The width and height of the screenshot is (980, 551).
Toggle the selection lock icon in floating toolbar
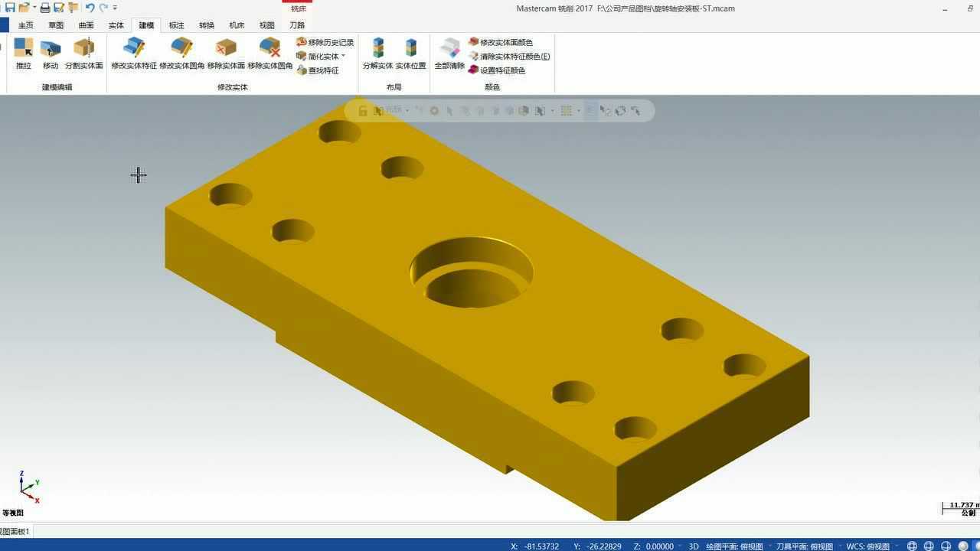pyautogui.click(x=363, y=111)
